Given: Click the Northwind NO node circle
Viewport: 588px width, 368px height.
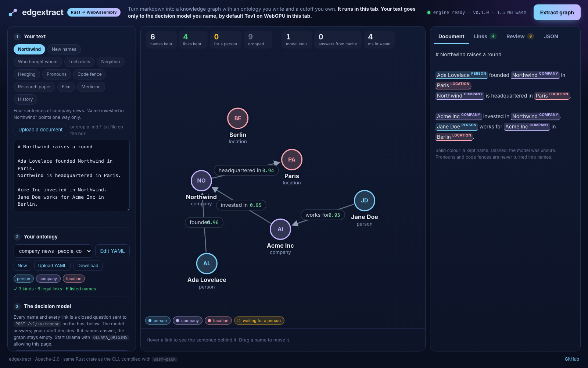Looking at the screenshot, I should [x=201, y=181].
